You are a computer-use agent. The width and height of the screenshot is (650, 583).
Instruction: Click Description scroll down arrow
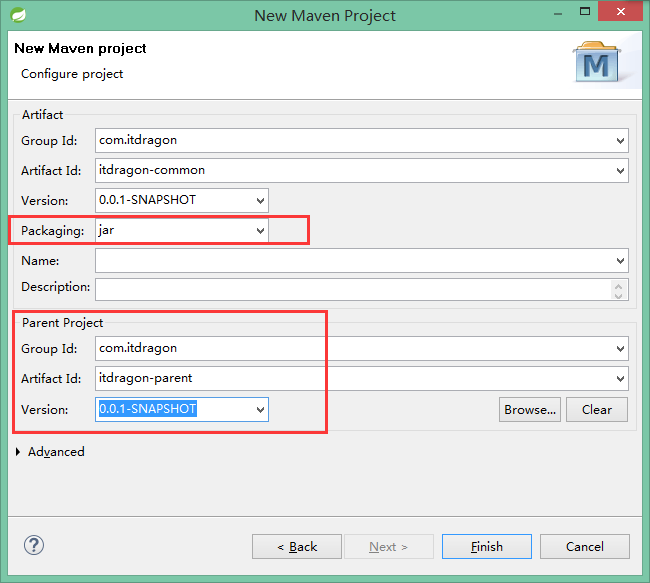(618, 295)
